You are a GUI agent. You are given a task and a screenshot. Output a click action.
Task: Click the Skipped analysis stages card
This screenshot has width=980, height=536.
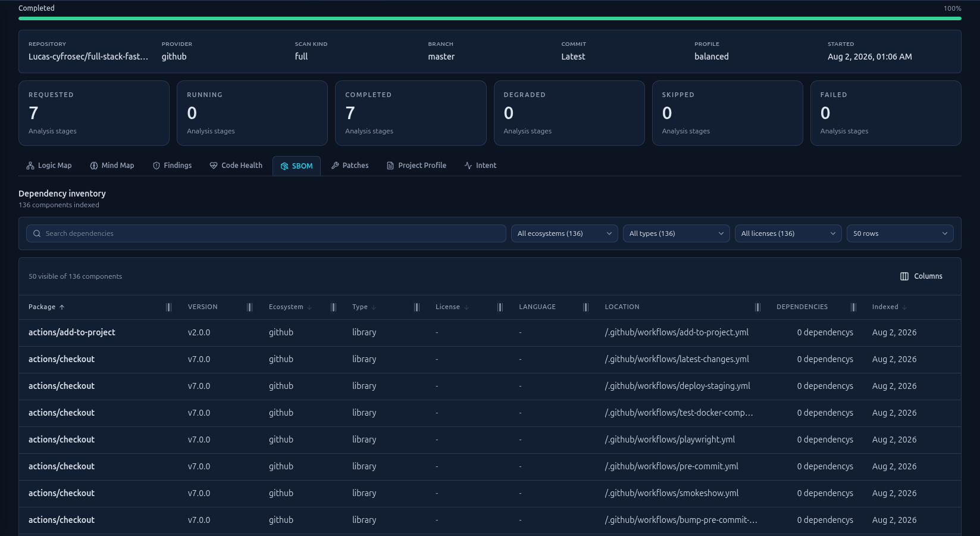click(728, 113)
